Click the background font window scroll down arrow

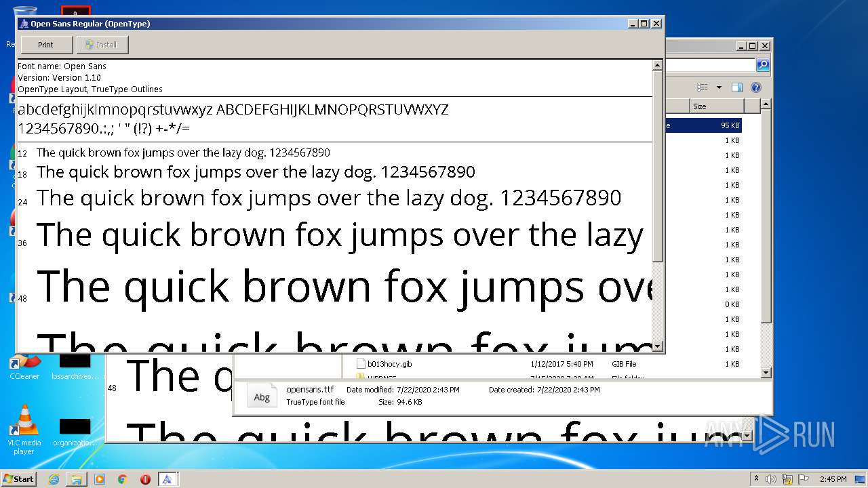click(x=747, y=436)
